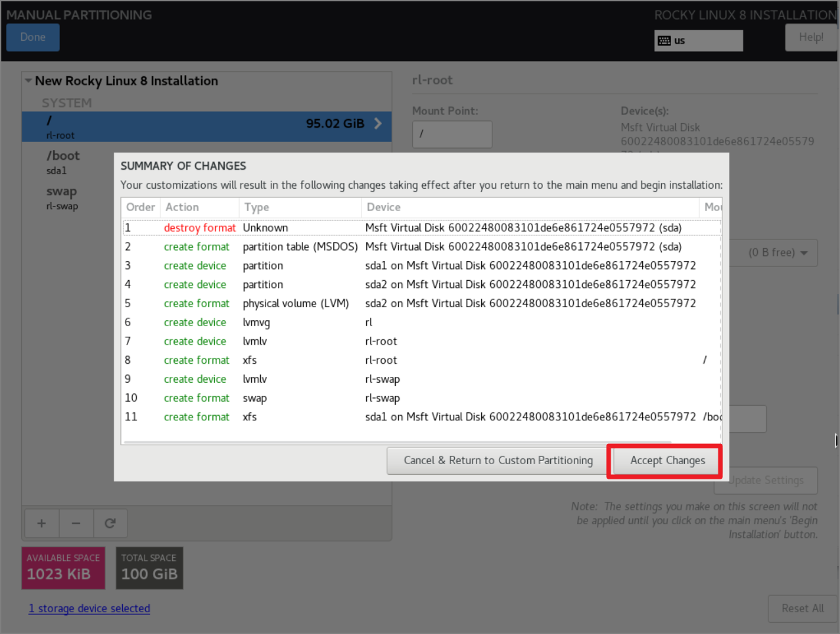This screenshot has height=634, width=840.
Task: Click the Device column header
Action: tap(530, 207)
